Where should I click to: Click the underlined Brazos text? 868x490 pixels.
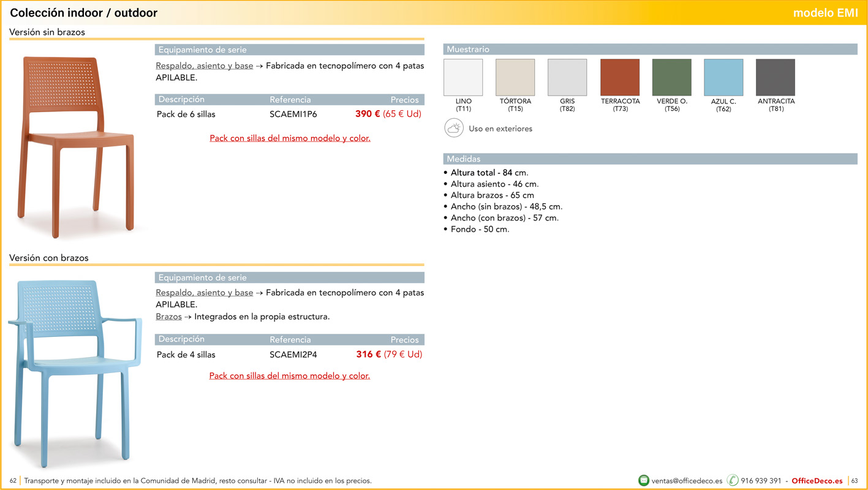[168, 317]
